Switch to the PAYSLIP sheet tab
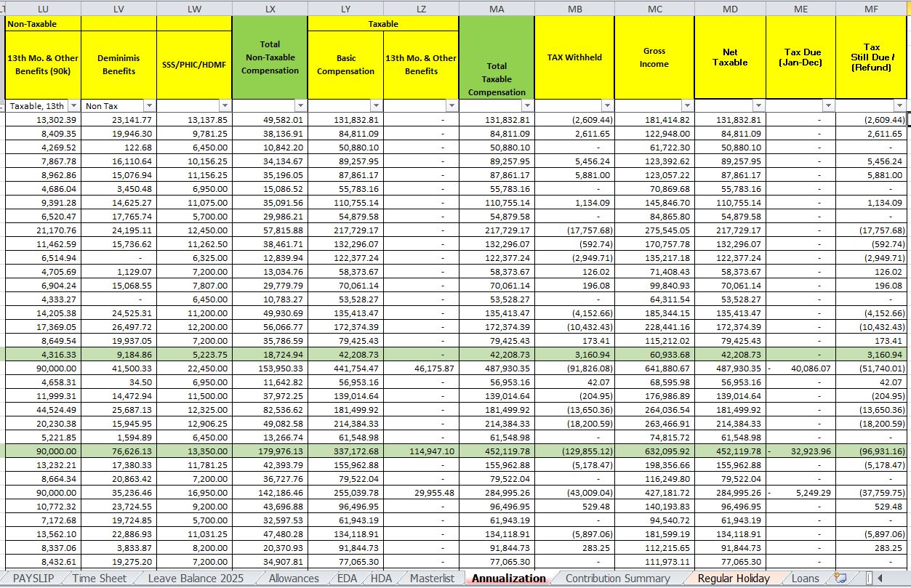The height and width of the screenshot is (588, 911). click(34, 579)
